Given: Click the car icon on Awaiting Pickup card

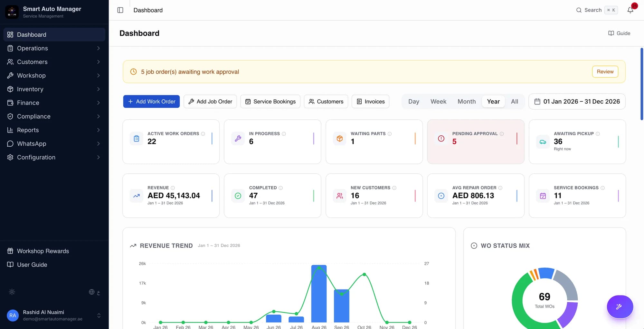Looking at the screenshot, I should [x=543, y=142].
